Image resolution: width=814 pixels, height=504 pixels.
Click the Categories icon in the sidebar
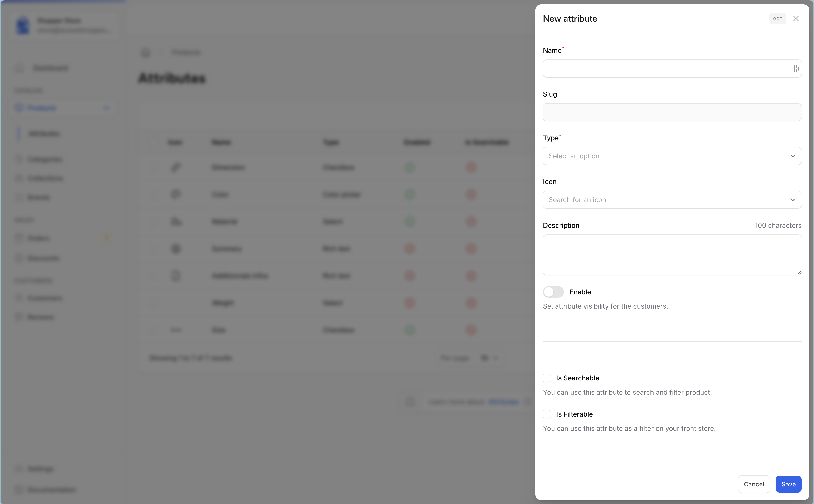(19, 159)
